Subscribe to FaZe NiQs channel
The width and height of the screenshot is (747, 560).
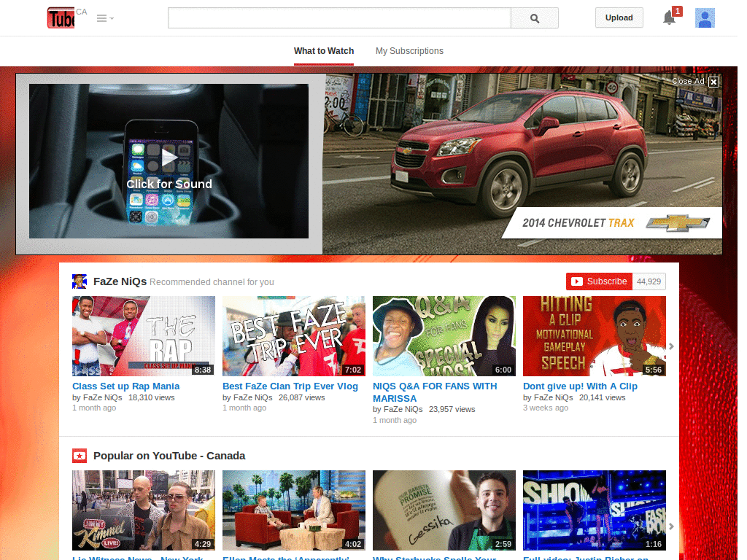point(600,281)
